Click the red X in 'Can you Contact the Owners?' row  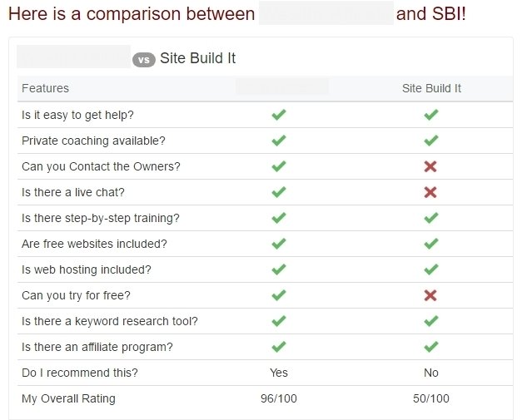[430, 166]
